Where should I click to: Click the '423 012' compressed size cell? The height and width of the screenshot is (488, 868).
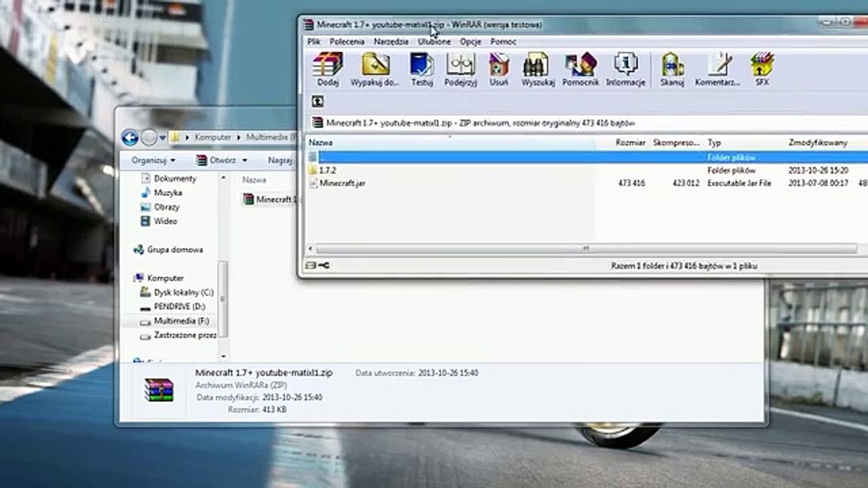click(x=686, y=183)
